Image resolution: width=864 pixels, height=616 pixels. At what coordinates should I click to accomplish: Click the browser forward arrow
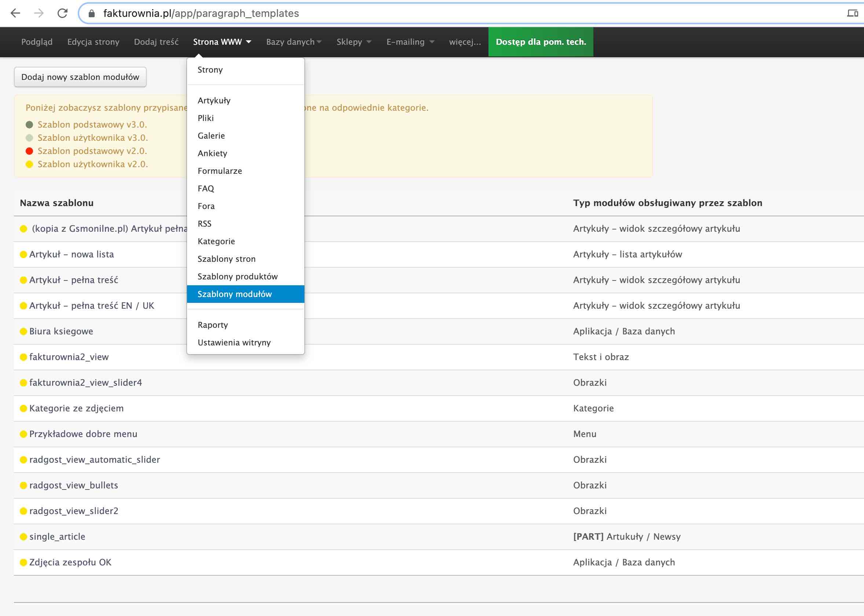tap(38, 13)
